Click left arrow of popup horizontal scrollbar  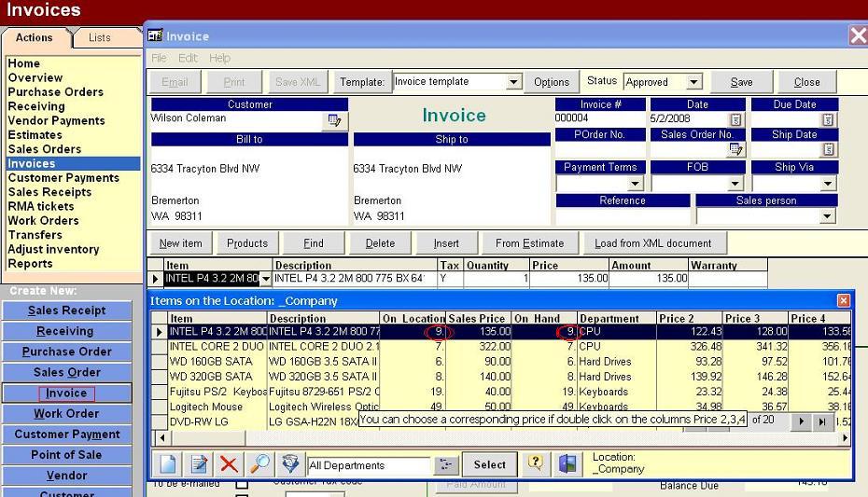pyautogui.click(x=161, y=437)
